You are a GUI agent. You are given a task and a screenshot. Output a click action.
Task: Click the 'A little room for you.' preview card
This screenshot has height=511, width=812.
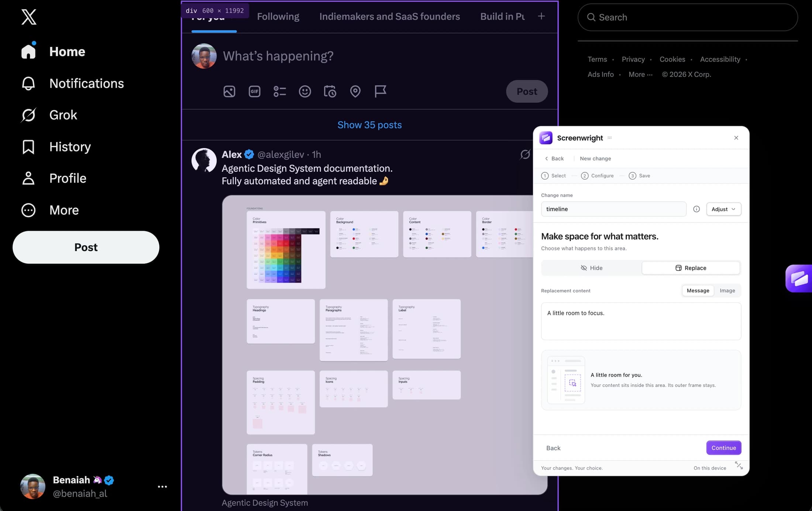641,380
